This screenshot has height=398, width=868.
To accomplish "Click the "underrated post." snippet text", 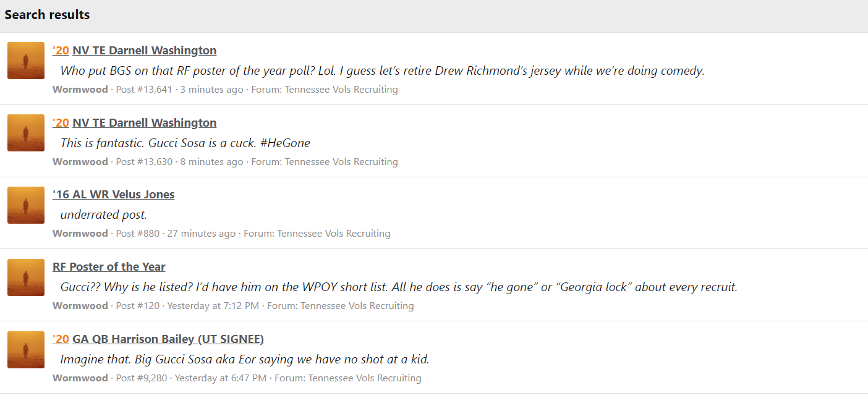I will 104,215.
